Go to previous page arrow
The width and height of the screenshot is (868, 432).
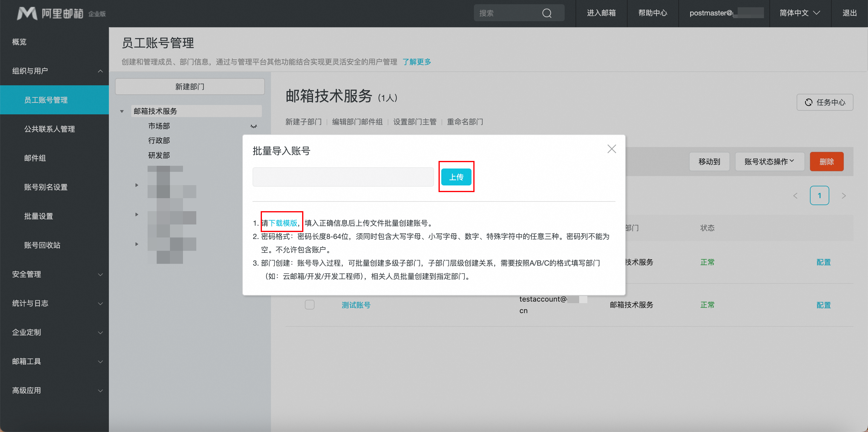795,196
